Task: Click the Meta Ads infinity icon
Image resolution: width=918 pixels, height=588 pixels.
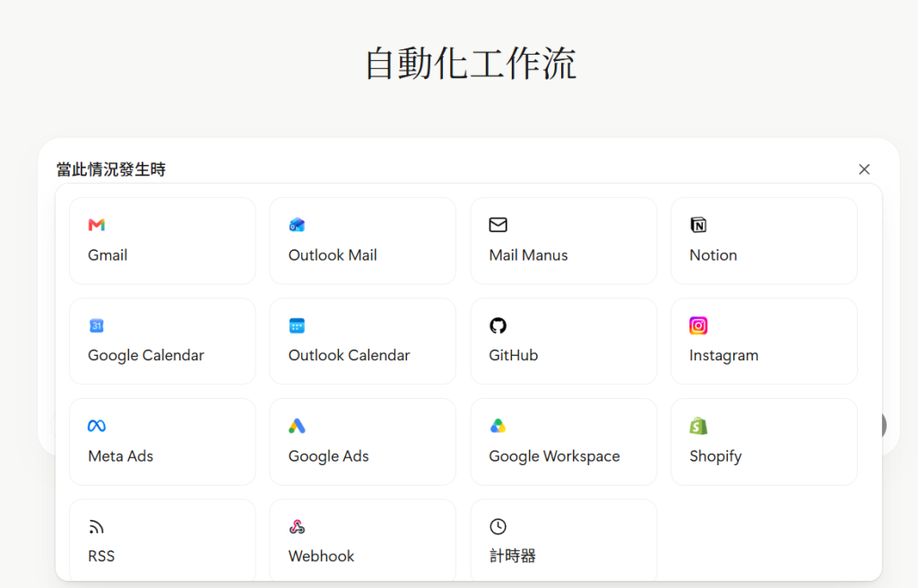Action: click(97, 426)
